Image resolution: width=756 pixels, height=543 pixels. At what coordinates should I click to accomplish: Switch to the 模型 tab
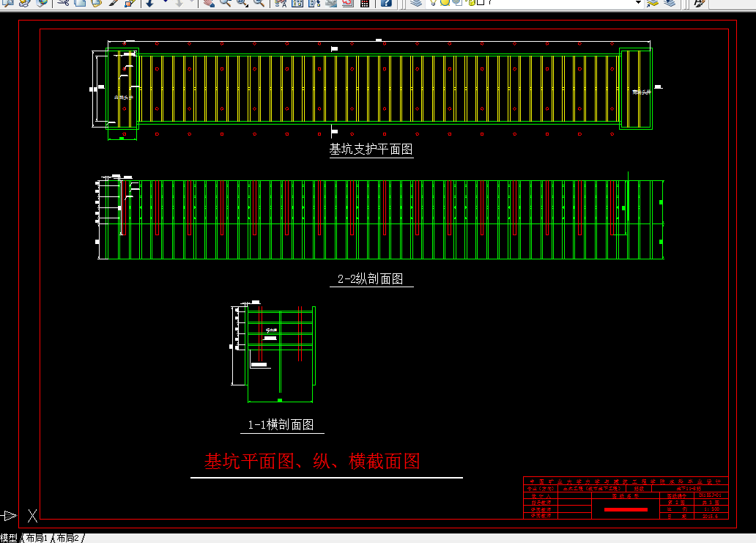9,538
